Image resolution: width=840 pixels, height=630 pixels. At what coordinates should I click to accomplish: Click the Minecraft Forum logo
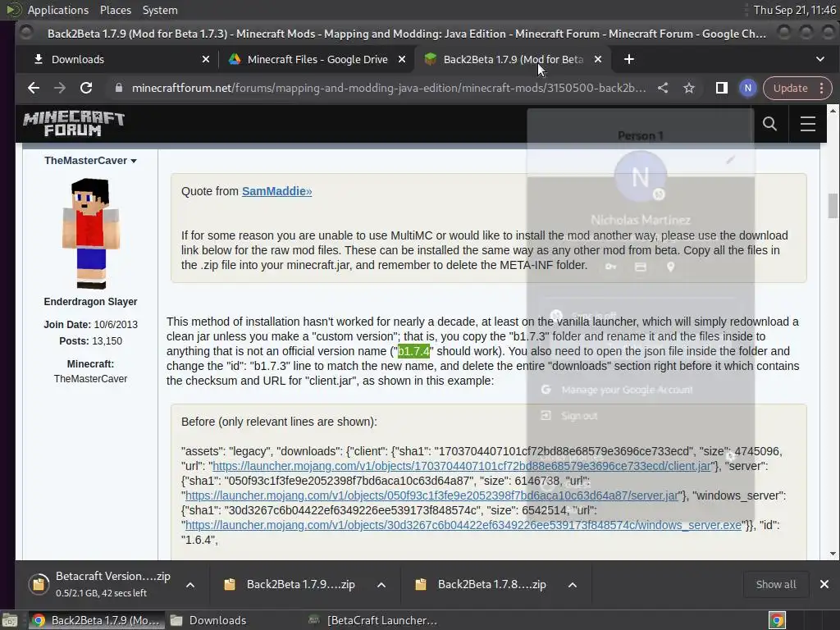tap(73, 124)
